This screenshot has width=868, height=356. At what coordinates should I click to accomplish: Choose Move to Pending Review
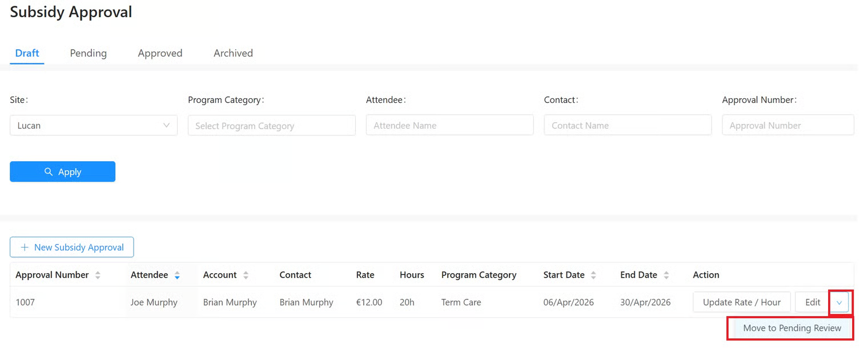click(x=791, y=328)
